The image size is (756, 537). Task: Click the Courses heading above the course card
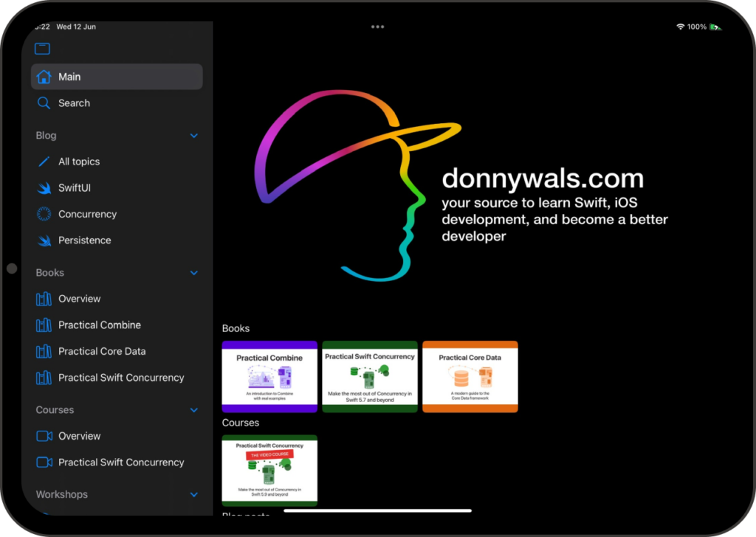[x=241, y=423]
